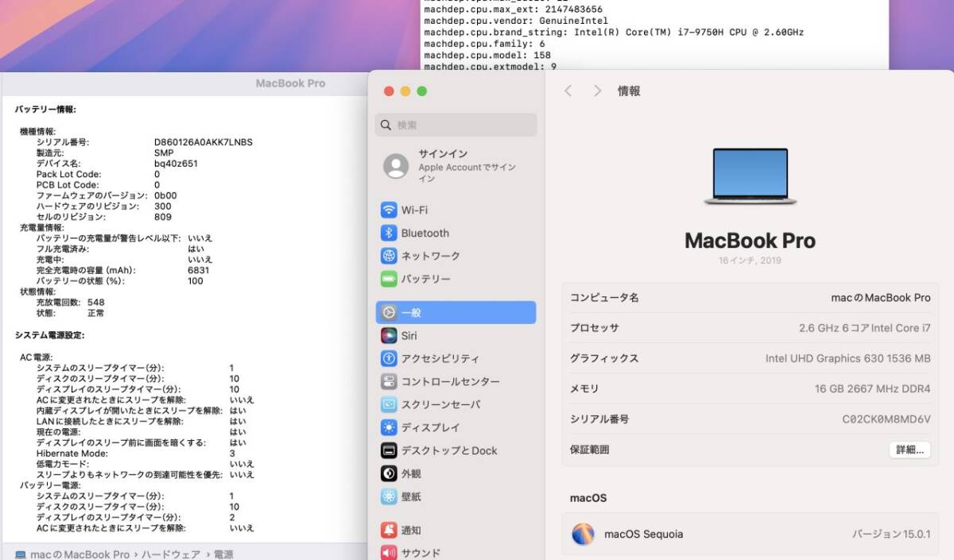Viewport: 954px width, 560px height.
Task: Click machdep.cpu.vendor GenuineIntel line
Action: pyautogui.click(x=516, y=21)
